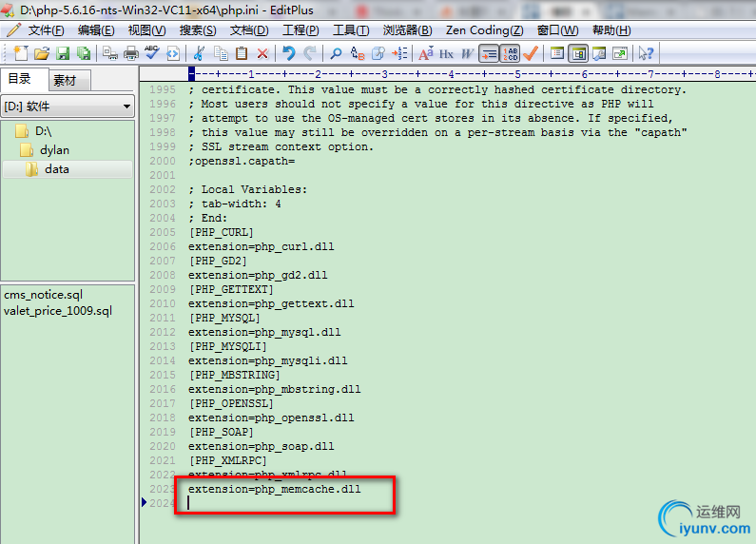Toggle the output window icon
This screenshot has height=544, width=756.
pyautogui.click(x=599, y=53)
